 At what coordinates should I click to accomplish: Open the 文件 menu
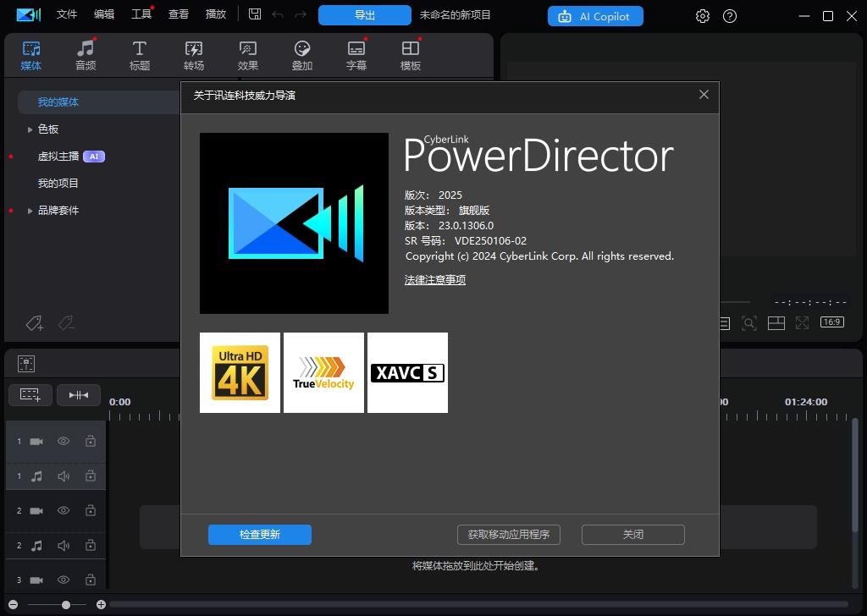[x=66, y=14]
